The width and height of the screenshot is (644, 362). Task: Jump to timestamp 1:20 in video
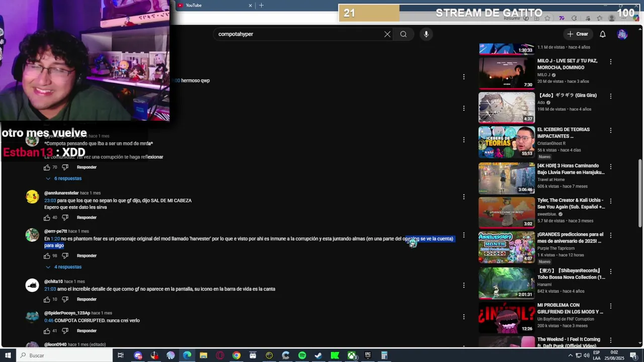(x=55, y=239)
